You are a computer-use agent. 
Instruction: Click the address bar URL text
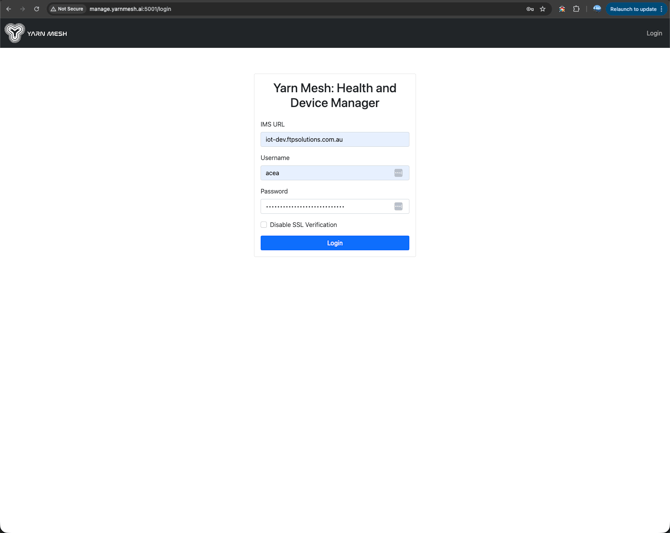pos(130,9)
